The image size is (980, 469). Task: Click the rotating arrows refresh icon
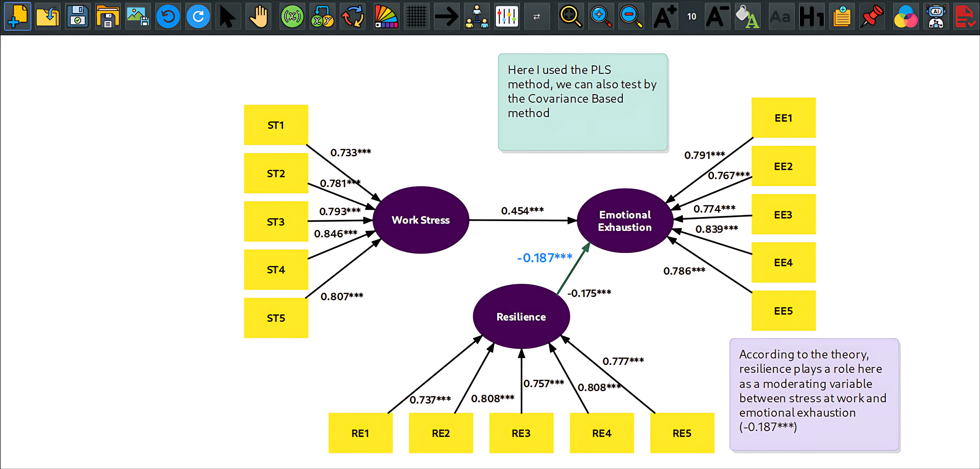click(353, 16)
